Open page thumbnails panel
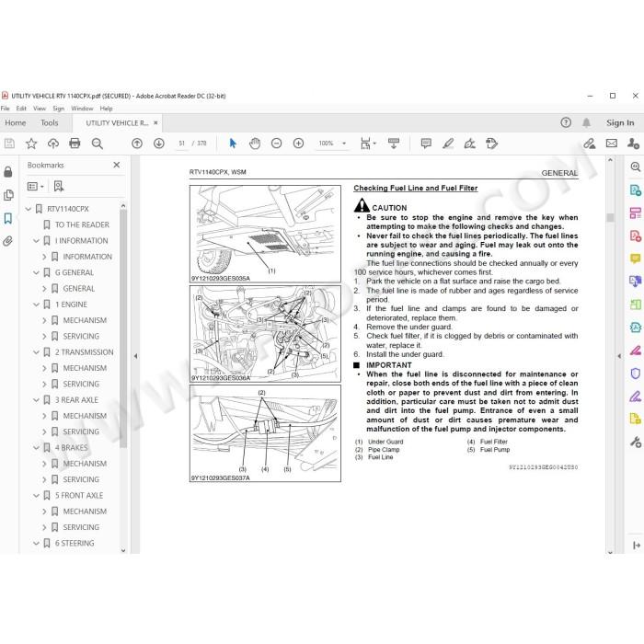This screenshot has height=644, width=644. pyautogui.click(x=8, y=195)
